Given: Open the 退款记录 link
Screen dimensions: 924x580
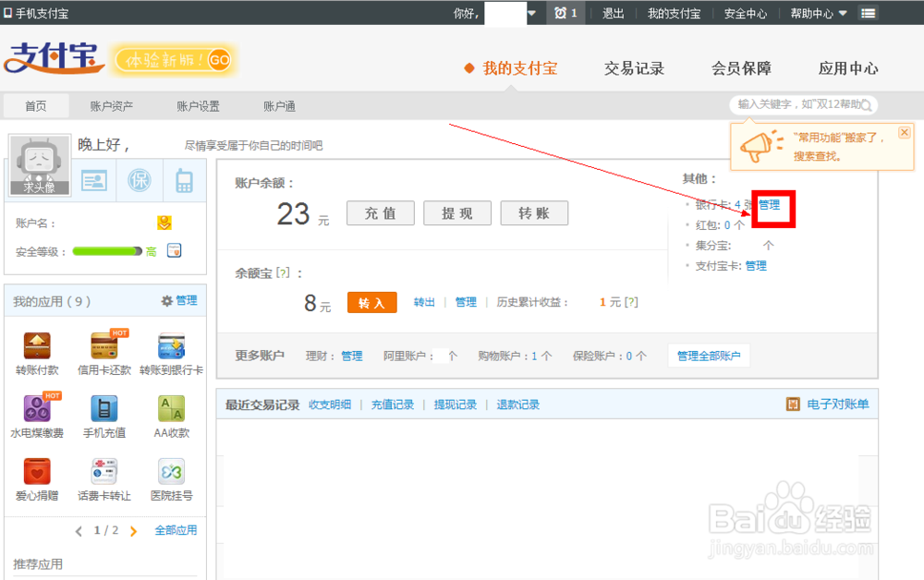Looking at the screenshot, I should pyautogui.click(x=518, y=405).
